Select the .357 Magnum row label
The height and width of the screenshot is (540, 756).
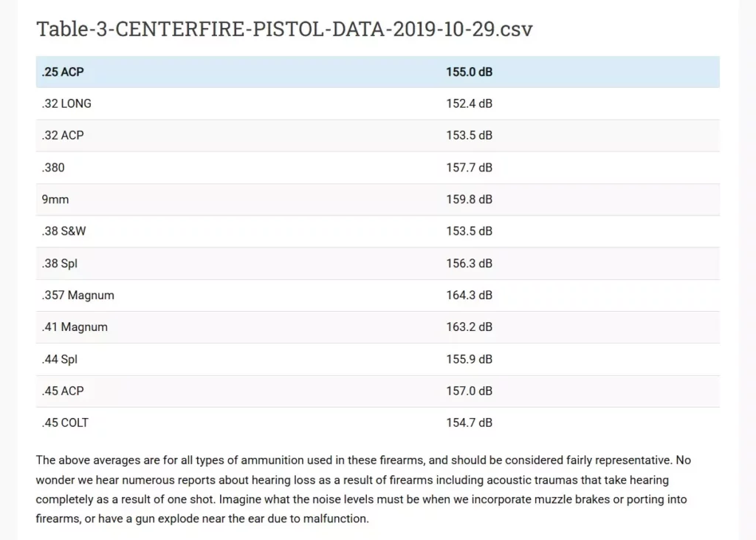point(78,295)
